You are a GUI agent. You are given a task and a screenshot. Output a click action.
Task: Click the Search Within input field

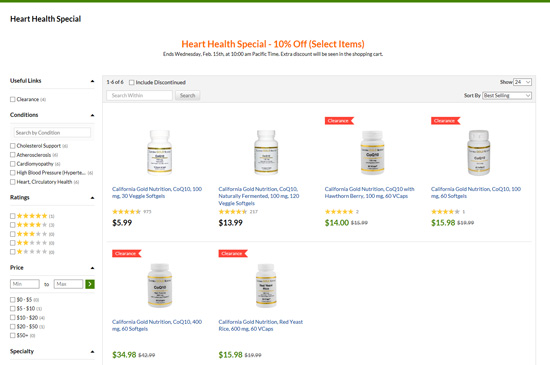(x=140, y=95)
